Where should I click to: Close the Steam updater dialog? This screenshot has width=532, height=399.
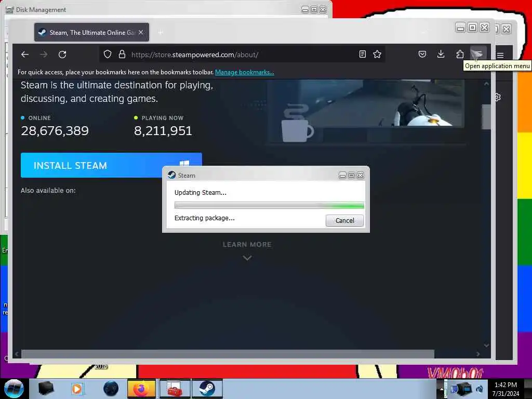point(361,176)
